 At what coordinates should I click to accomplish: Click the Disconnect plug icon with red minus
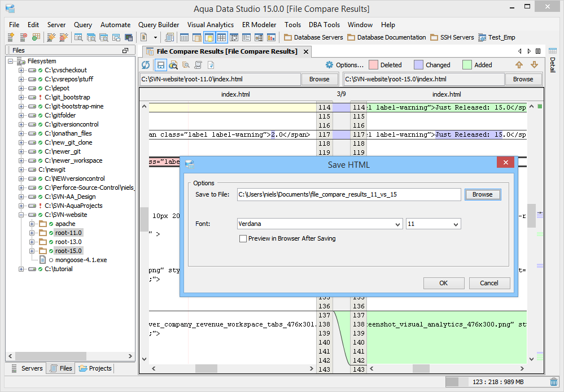pyautogui.click(x=64, y=37)
